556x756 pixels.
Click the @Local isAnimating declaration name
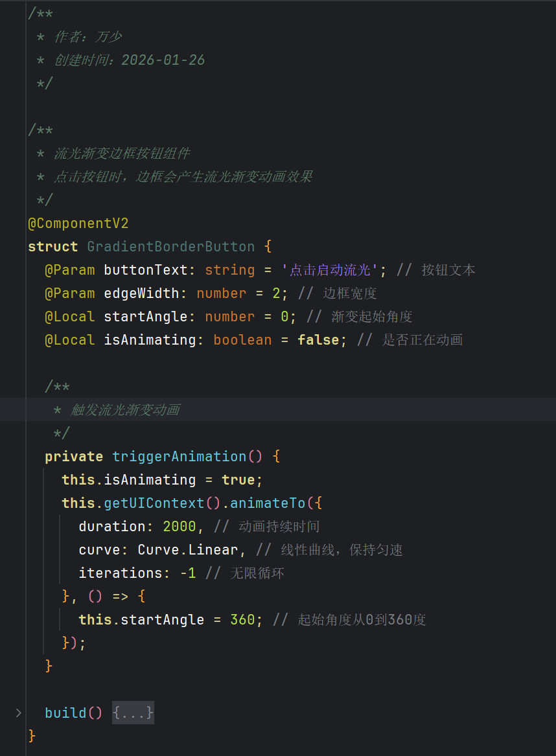point(150,340)
